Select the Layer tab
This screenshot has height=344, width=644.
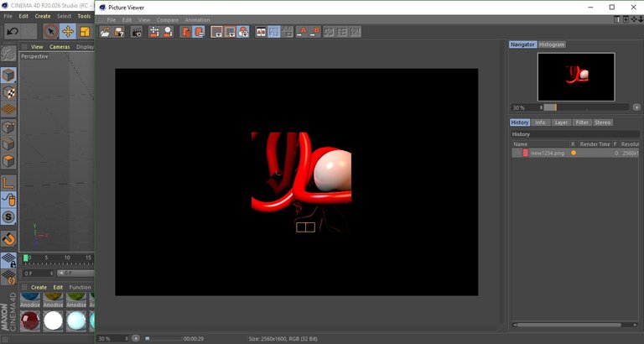tap(561, 122)
